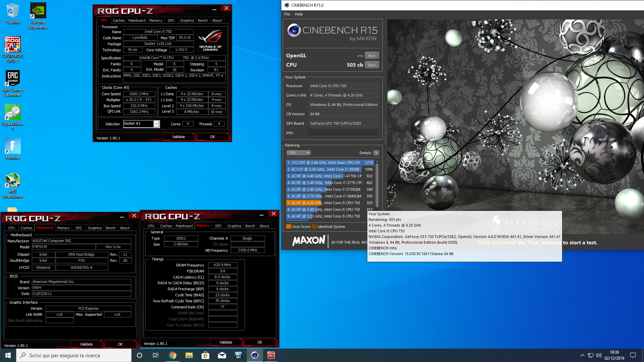Show hidden tray icons chevron

click(583, 355)
